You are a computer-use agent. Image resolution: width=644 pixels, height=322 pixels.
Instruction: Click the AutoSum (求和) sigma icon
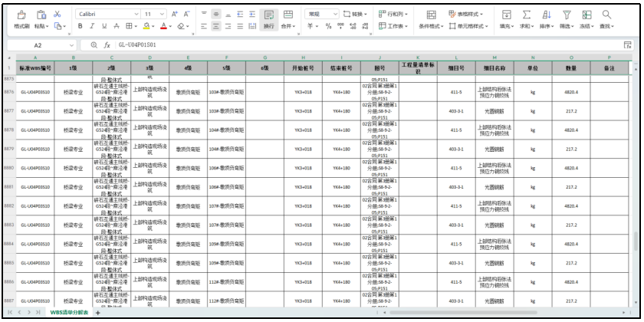coord(527,15)
